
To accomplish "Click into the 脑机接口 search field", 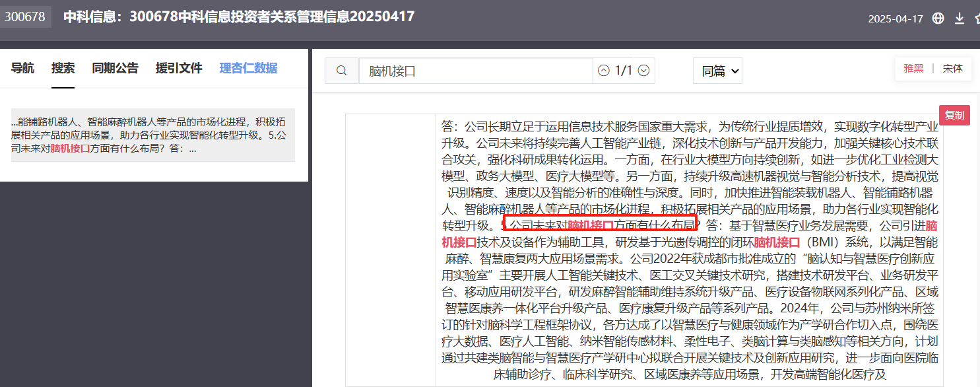I will coord(475,70).
